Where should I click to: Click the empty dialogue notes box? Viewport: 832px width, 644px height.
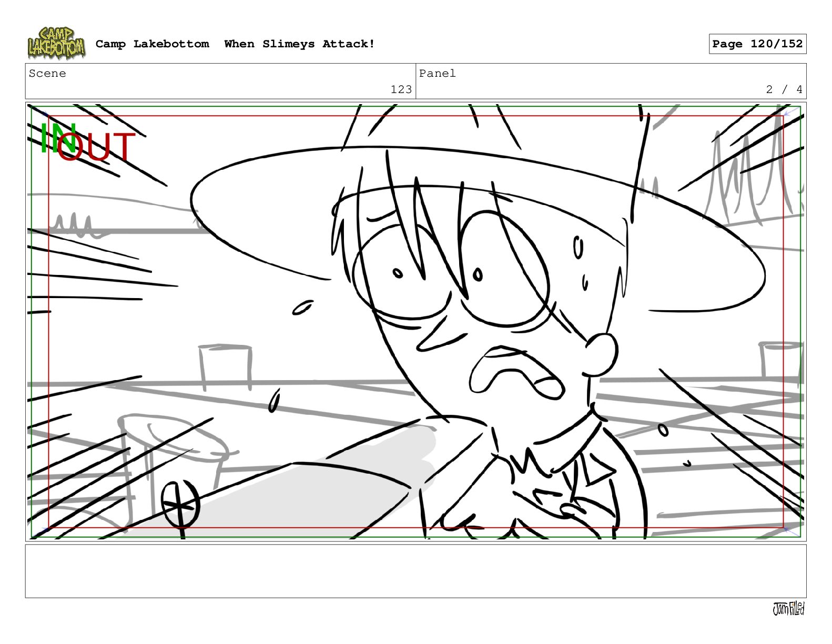tap(415, 571)
